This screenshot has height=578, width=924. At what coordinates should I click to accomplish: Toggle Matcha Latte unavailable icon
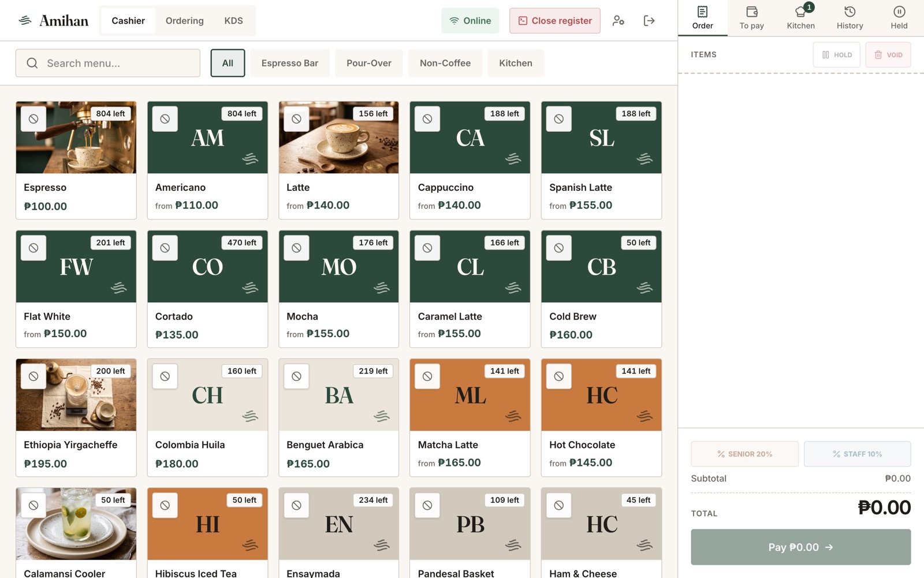427,376
